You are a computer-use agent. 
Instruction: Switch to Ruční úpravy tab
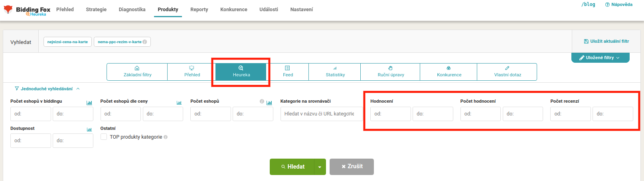tap(391, 72)
